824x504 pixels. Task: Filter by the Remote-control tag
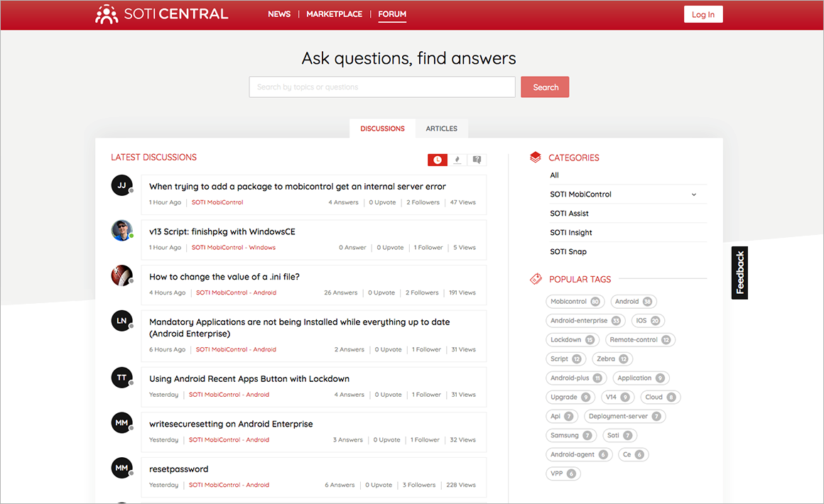640,340
